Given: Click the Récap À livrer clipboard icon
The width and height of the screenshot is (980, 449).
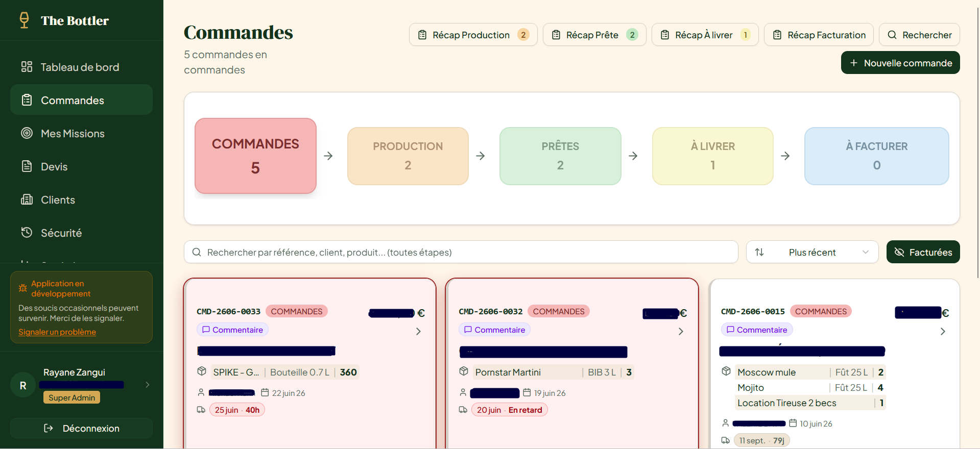Looking at the screenshot, I should pos(665,35).
